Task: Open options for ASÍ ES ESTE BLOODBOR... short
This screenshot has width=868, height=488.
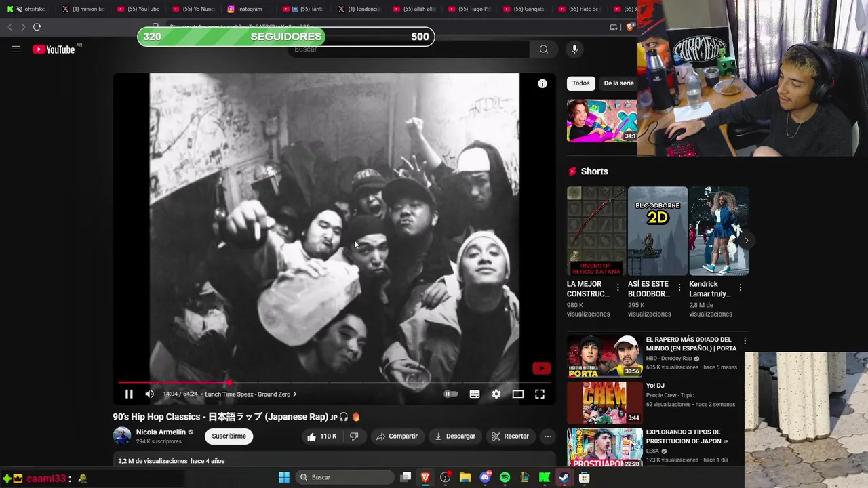Action: [x=679, y=287]
